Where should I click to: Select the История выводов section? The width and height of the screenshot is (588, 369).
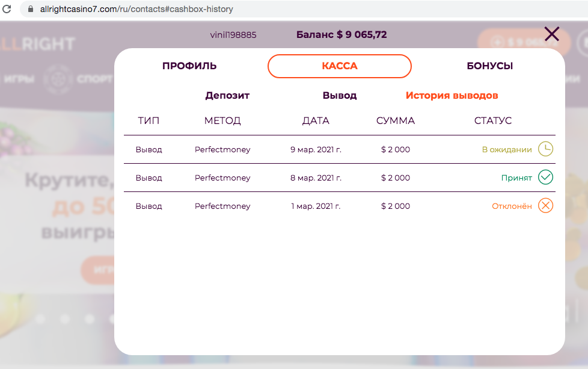pyautogui.click(x=452, y=95)
